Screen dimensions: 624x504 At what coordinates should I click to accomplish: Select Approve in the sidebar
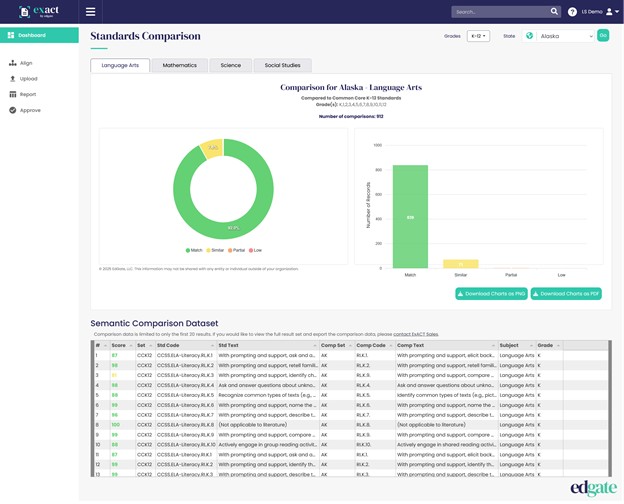(x=30, y=110)
